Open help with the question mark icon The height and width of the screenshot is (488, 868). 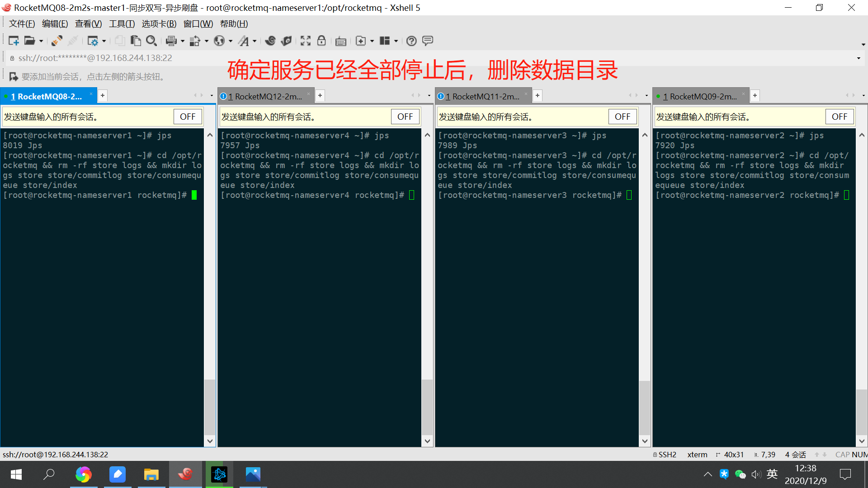411,41
